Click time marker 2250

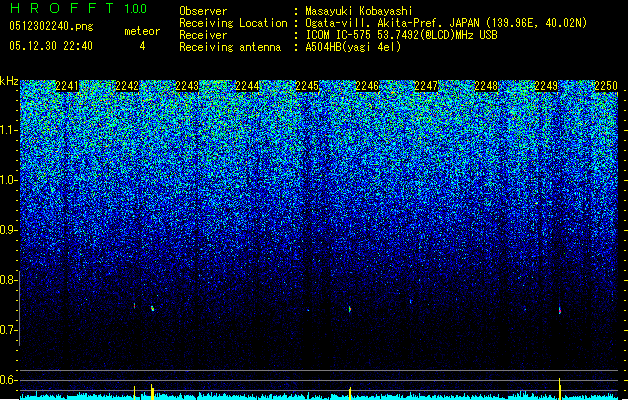(606, 86)
